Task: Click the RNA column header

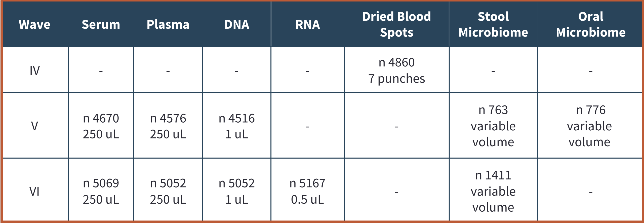Action: (x=307, y=25)
